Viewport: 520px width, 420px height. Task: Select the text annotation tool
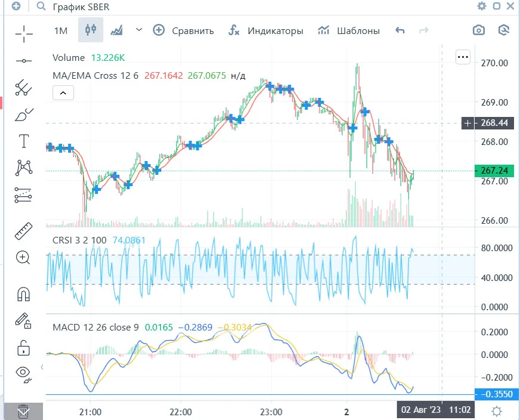point(24,141)
